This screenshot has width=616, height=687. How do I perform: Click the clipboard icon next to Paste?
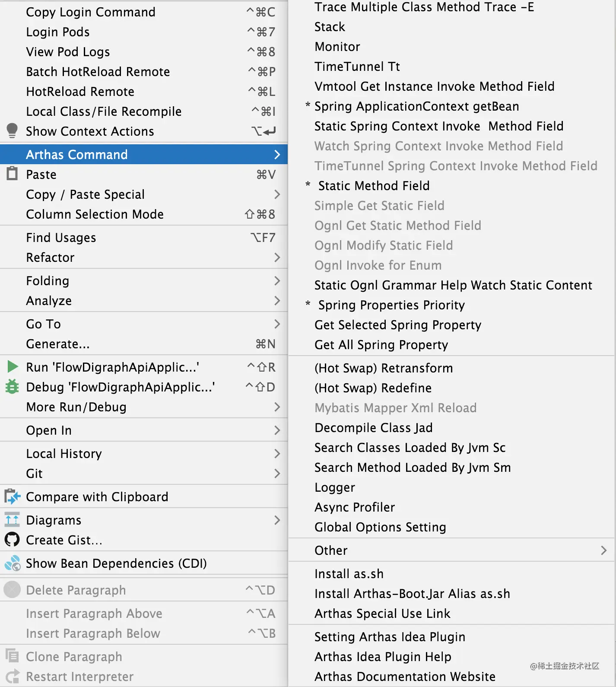click(12, 174)
